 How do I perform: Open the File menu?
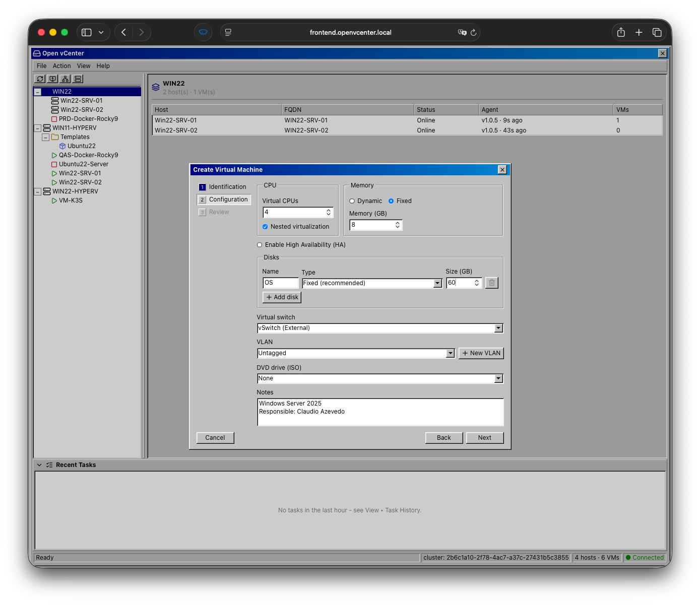point(41,66)
